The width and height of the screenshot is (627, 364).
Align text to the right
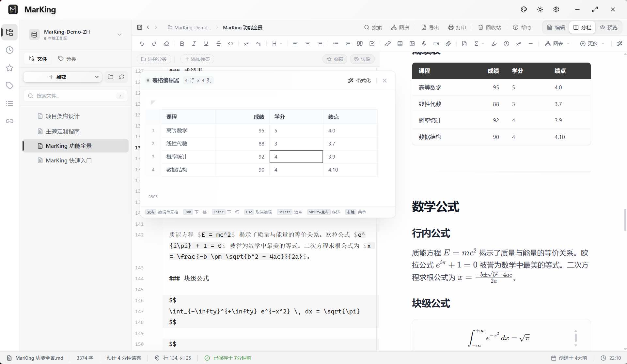(320, 44)
